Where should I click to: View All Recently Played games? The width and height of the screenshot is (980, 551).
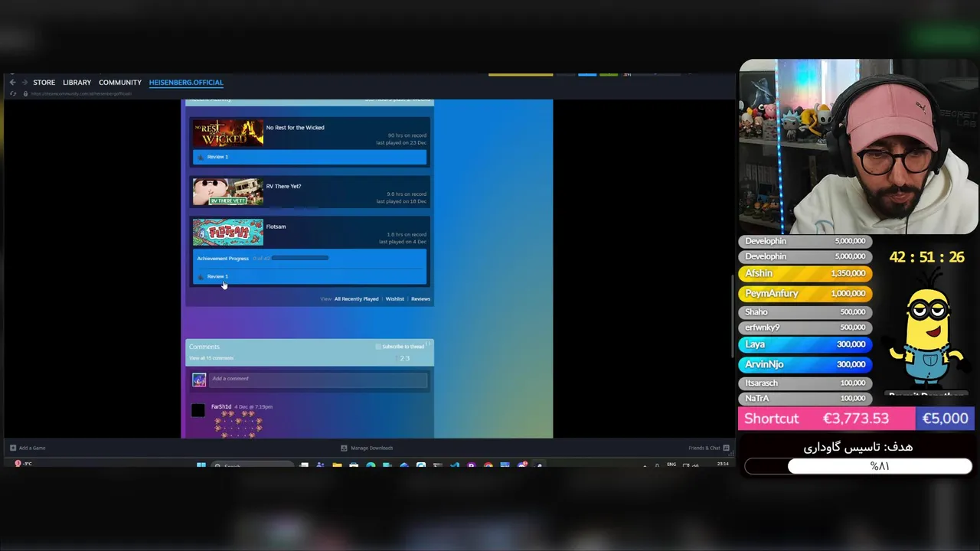pos(356,299)
